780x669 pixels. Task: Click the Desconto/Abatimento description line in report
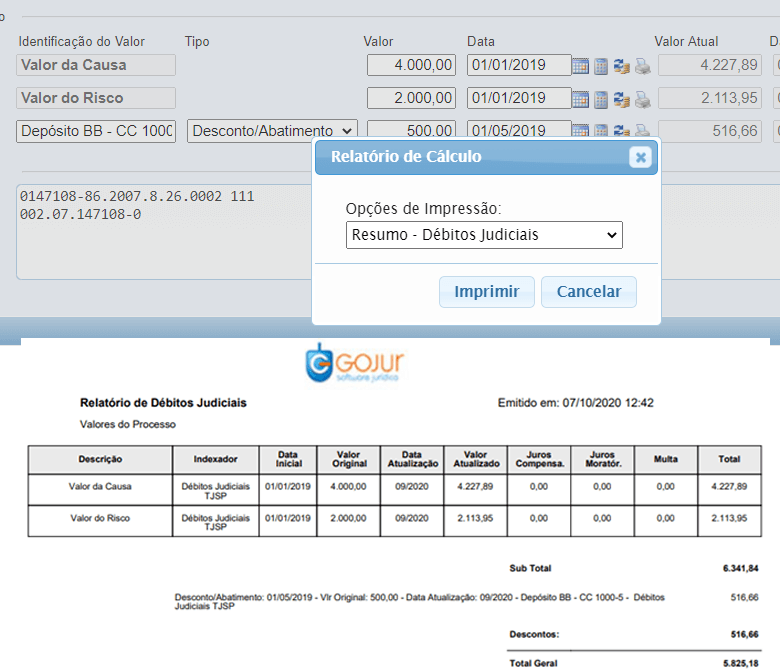coord(419,601)
